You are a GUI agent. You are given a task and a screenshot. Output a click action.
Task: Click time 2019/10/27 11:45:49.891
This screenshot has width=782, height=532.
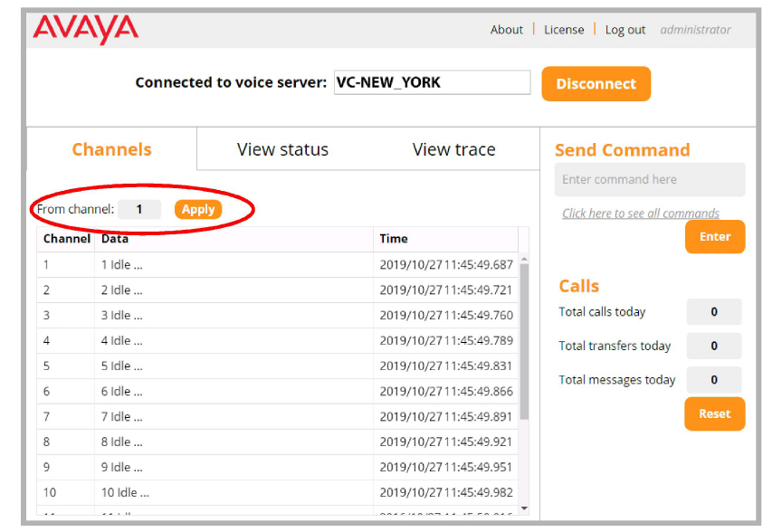tap(446, 417)
